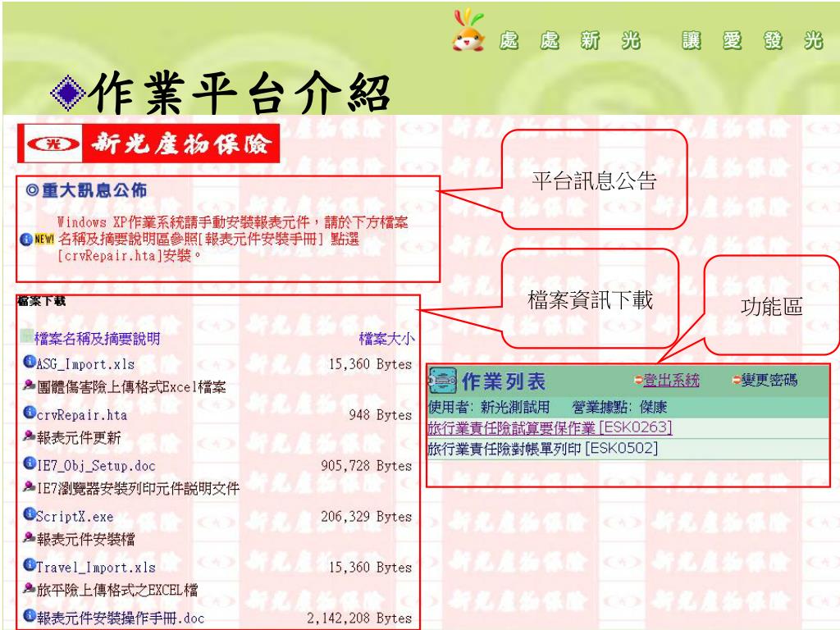Viewport: 840px width, 630px height.
Task: Click the 15,360 Bytes size of ASG_Import.xls
Action: 370,364
